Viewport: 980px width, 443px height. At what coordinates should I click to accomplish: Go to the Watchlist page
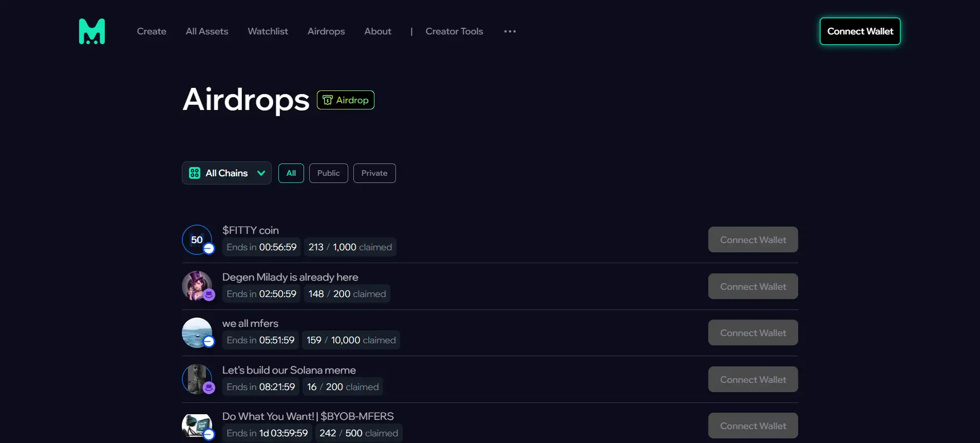[268, 31]
